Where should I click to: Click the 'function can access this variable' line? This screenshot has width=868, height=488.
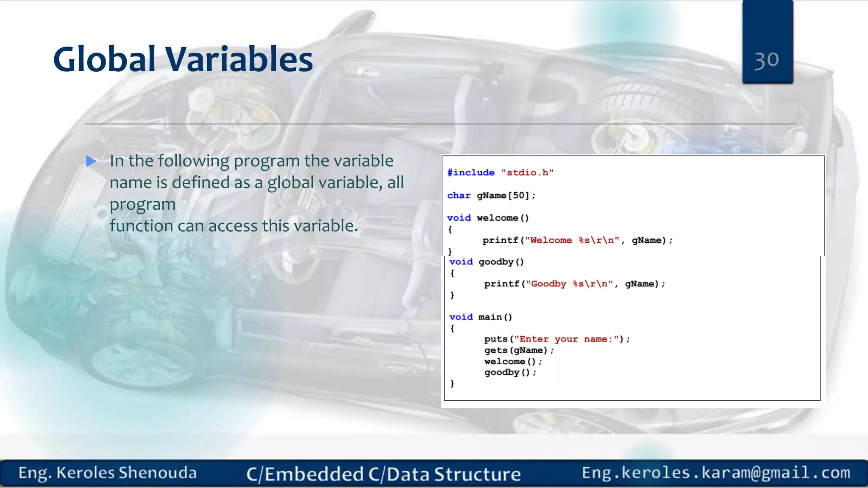pos(234,226)
